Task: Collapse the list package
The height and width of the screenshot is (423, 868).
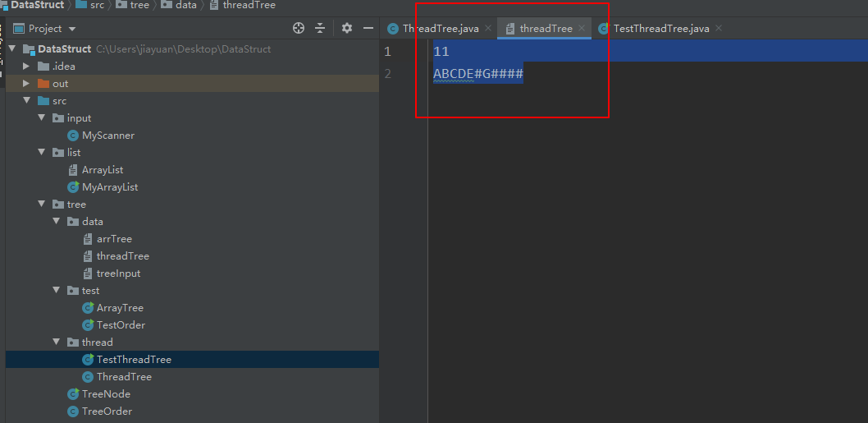Action: point(42,152)
